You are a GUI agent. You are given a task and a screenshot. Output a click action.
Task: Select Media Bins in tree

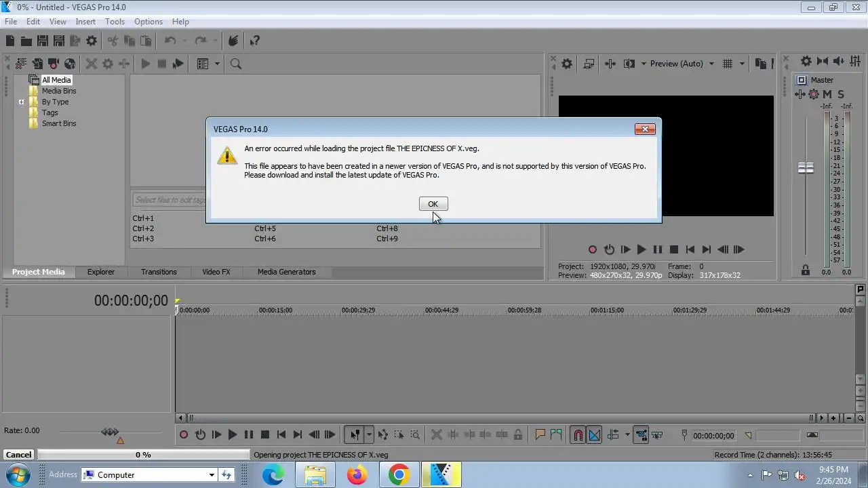tap(59, 91)
